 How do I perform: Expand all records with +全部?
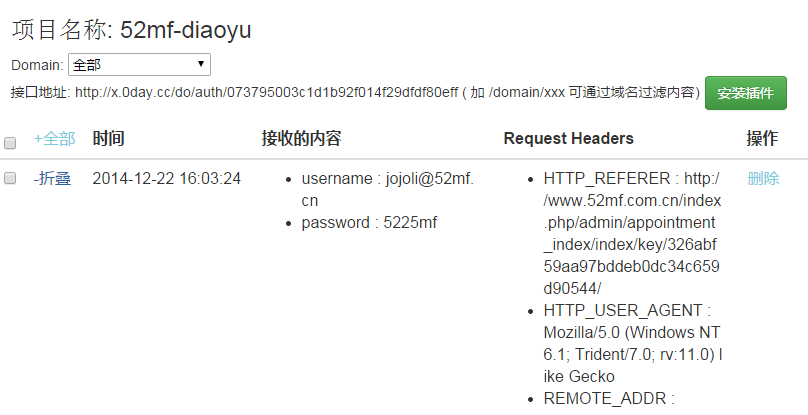pyautogui.click(x=55, y=138)
